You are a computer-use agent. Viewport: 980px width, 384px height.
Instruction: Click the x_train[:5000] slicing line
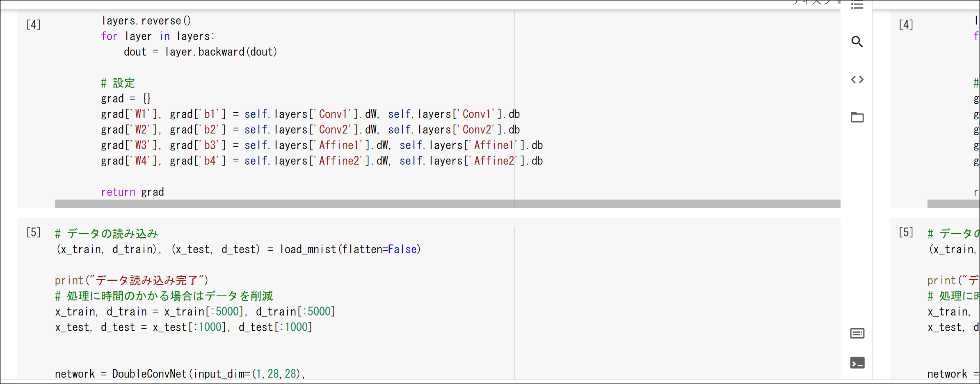click(x=195, y=312)
